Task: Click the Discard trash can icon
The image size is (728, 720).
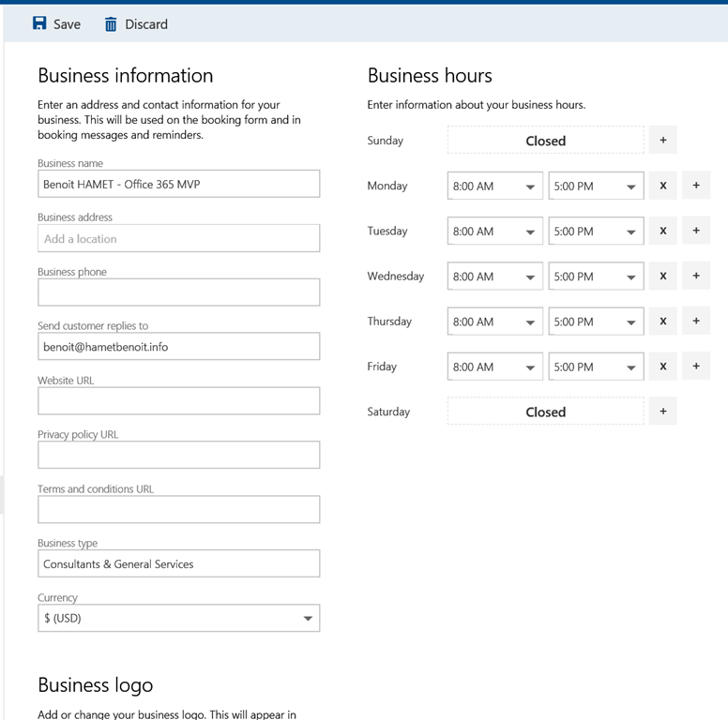Action: click(x=111, y=23)
